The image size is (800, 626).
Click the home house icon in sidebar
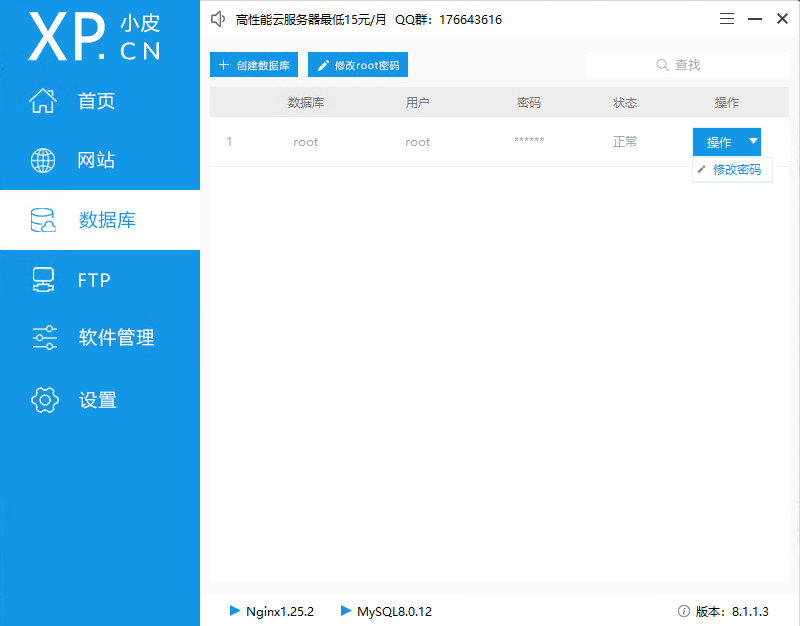(44, 101)
